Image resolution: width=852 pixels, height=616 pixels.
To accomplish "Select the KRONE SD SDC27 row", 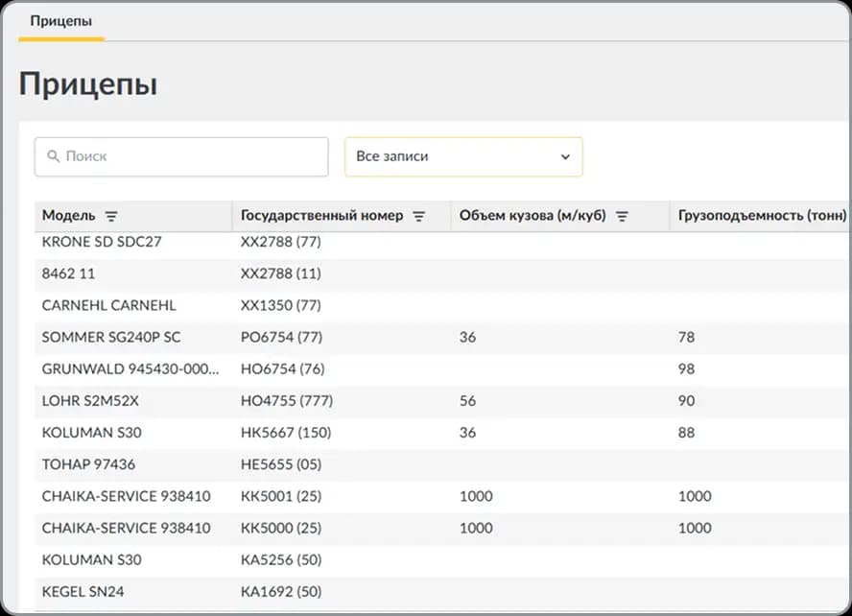I will coord(443,242).
